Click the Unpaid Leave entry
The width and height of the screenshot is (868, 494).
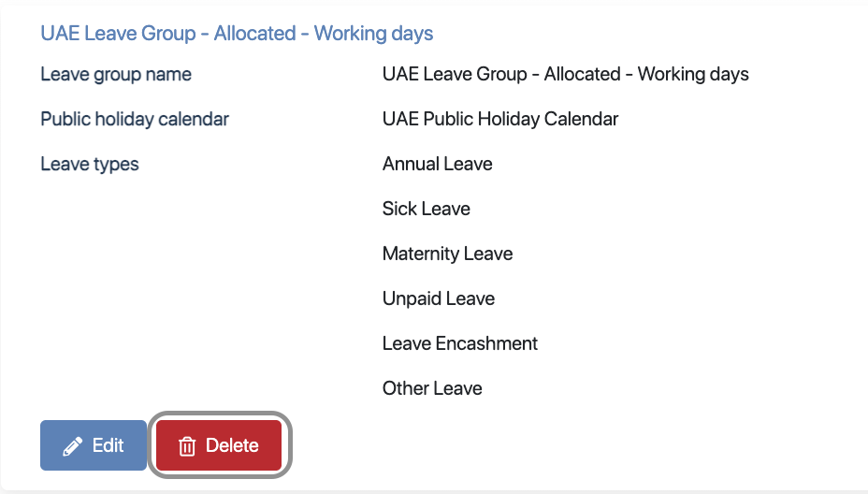point(439,298)
